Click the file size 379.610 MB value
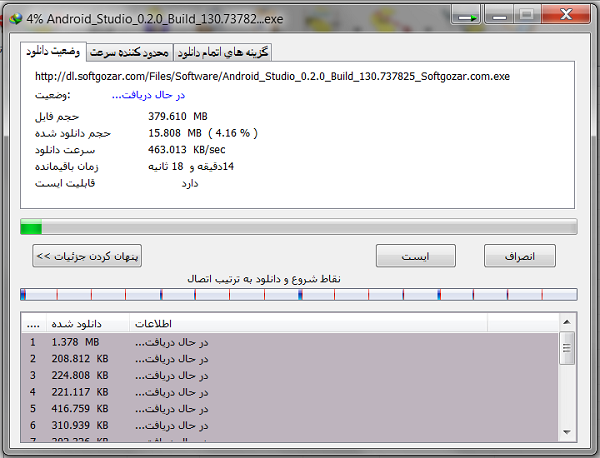This screenshot has height=458, width=600. pos(178,116)
